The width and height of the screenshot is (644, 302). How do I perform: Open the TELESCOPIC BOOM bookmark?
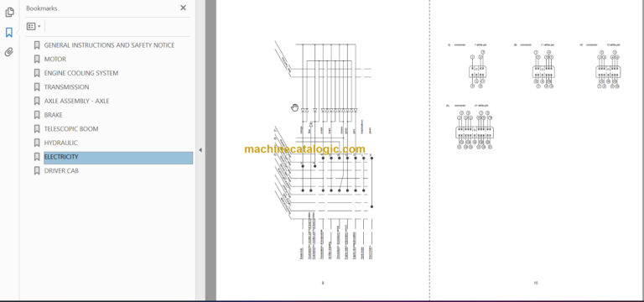[x=71, y=129]
